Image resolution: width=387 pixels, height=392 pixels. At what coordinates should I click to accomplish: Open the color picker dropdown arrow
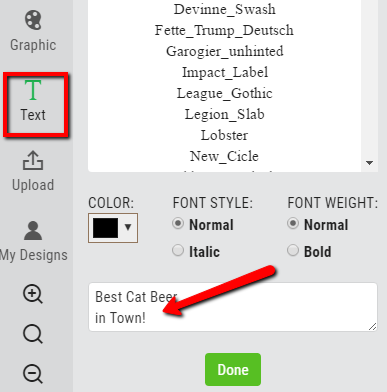click(x=128, y=227)
